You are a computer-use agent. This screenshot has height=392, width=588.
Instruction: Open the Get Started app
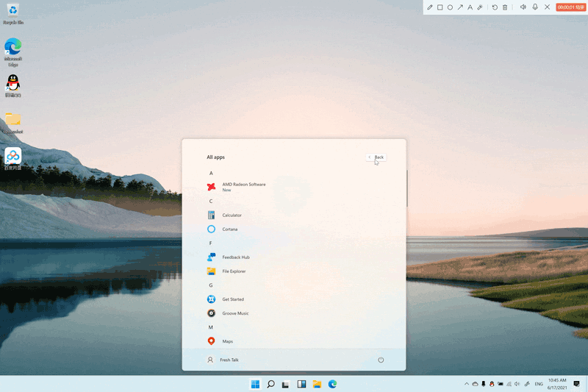226,299
